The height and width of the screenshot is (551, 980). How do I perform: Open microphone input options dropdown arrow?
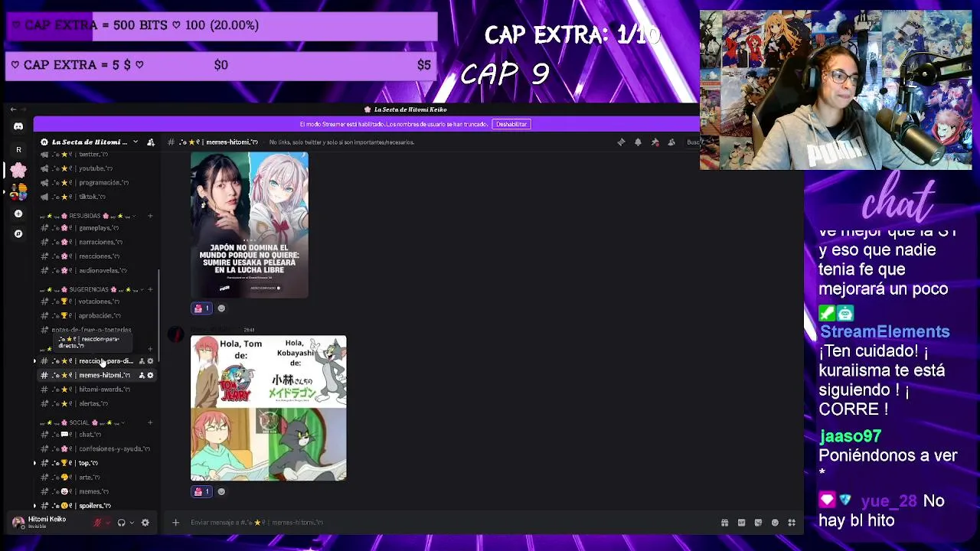(x=108, y=523)
